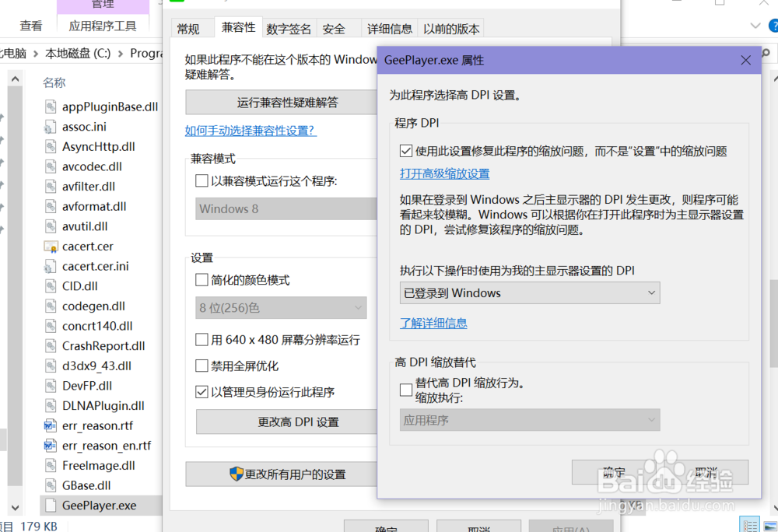This screenshot has width=778, height=532.
Task: Click the err_reason_en.rtf Word document icon
Action: 51,446
